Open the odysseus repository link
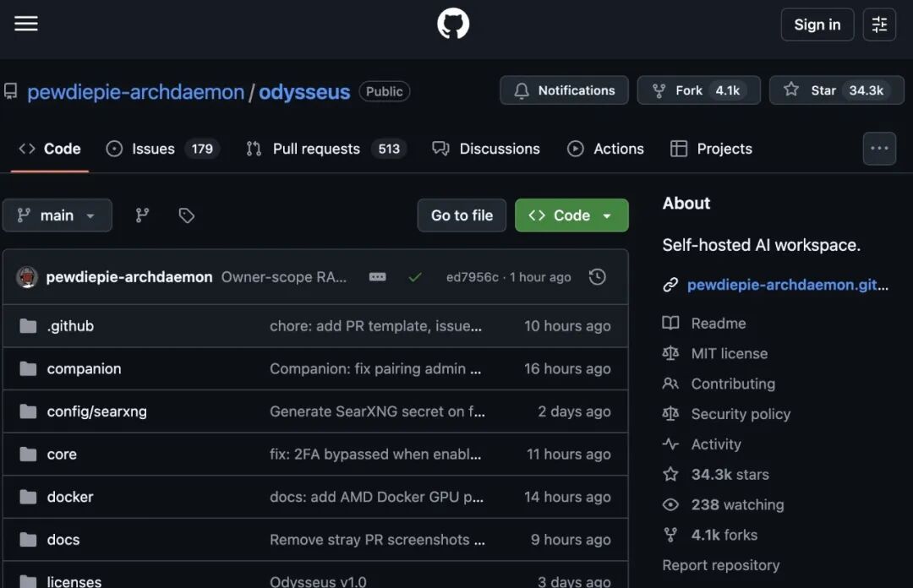913x588 pixels. (304, 92)
